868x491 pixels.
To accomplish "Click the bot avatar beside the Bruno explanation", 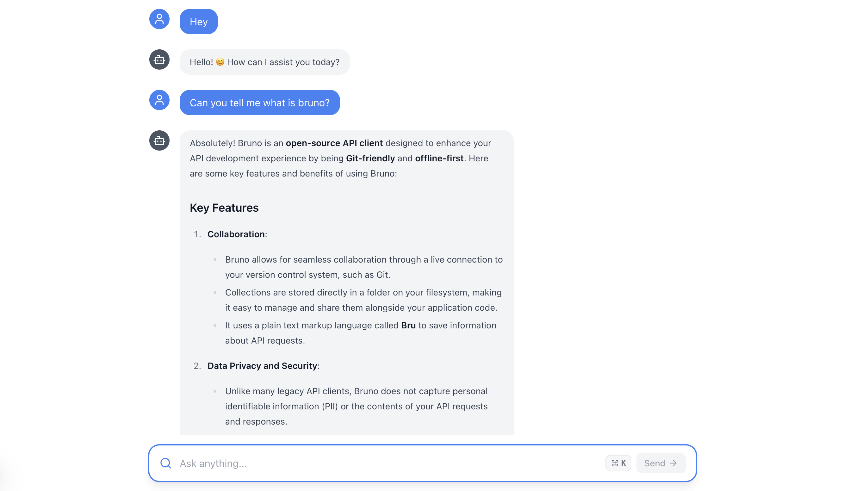I will pos(159,140).
